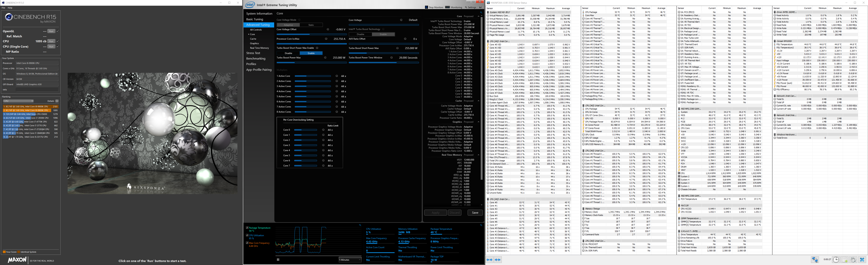868x265 pixels.
Task: Uncheck CPU Utilization in XTU graph legend
Action: pos(247,235)
